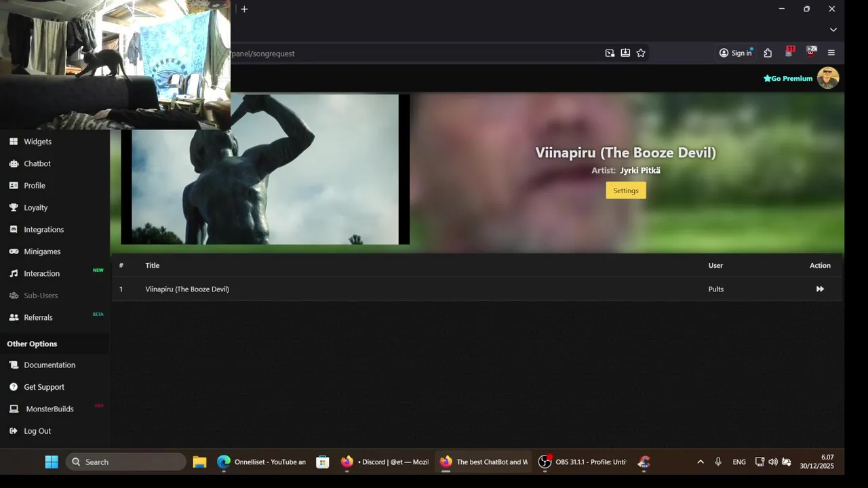868x488 pixels.
Task: Click the Go Premium link
Action: pyautogui.click(x=788, y=79)
